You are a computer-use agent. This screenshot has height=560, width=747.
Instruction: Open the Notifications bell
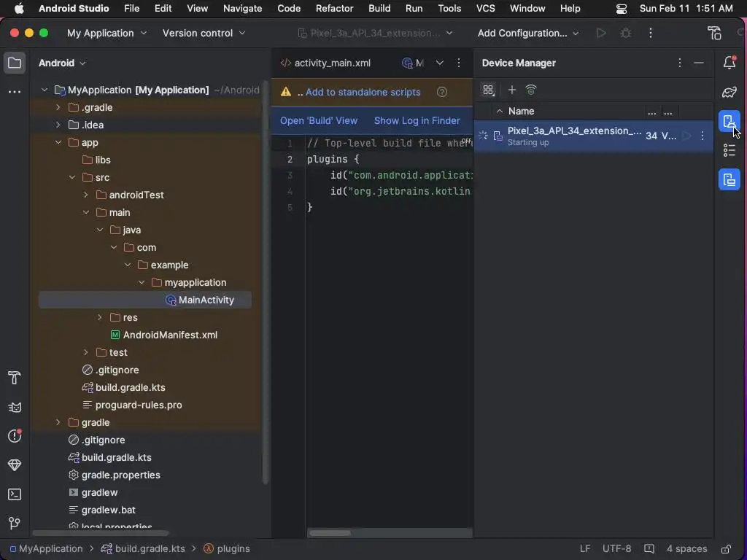click(729, 63)
